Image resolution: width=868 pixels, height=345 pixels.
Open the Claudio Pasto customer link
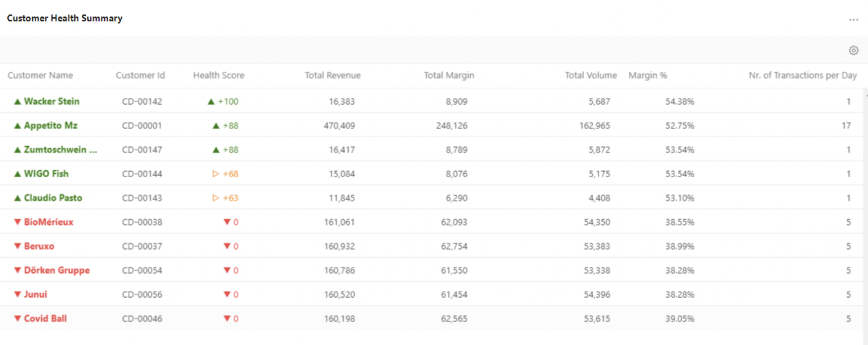point(53,198)
